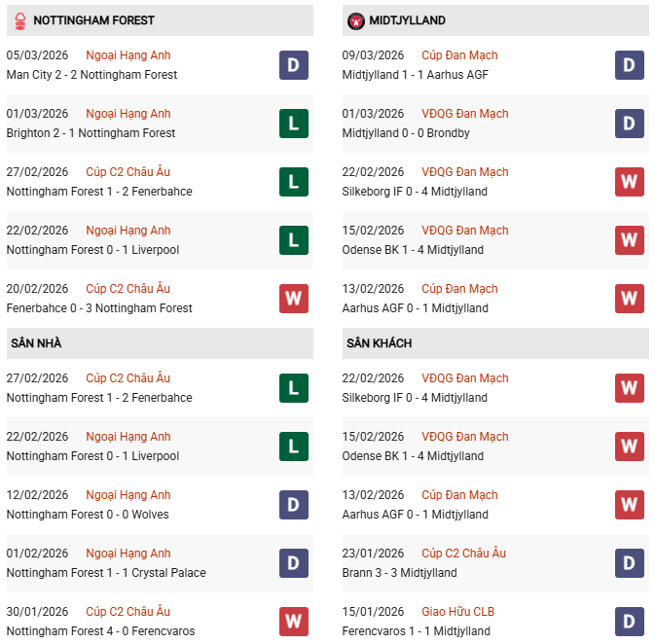Select the loss badge beside Brighton 2 - 1
The height and width of the screenshot is (644, 655).
pyautogui.click(x=293, y=124)
